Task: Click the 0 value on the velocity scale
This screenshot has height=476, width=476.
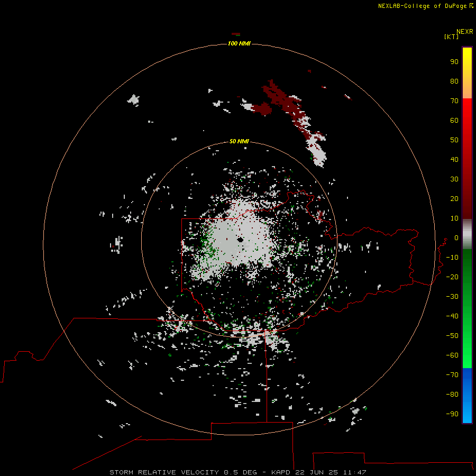Action: coord(456,238)
